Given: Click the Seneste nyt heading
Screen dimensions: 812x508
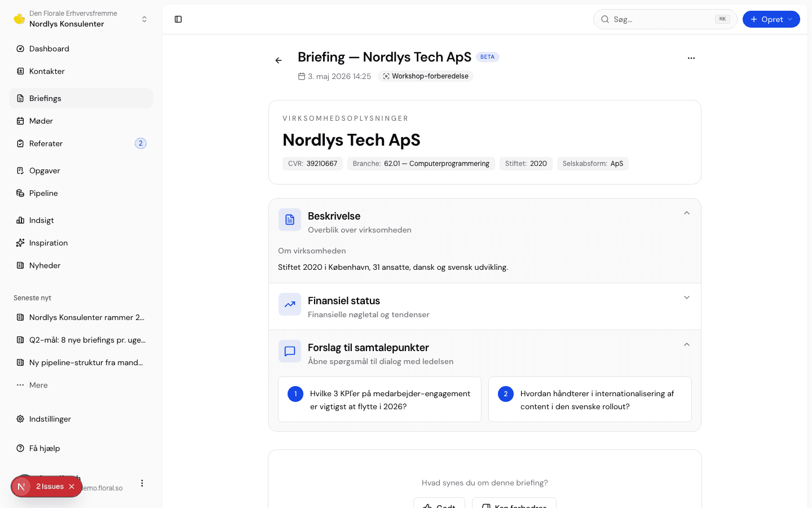Looking at the screenshot, I should tap(33, 298).
